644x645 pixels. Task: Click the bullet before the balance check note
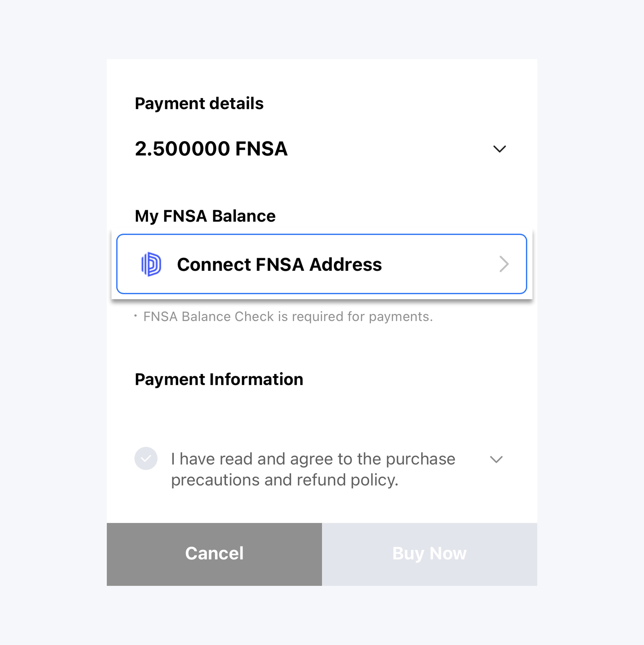coord(135,316)
